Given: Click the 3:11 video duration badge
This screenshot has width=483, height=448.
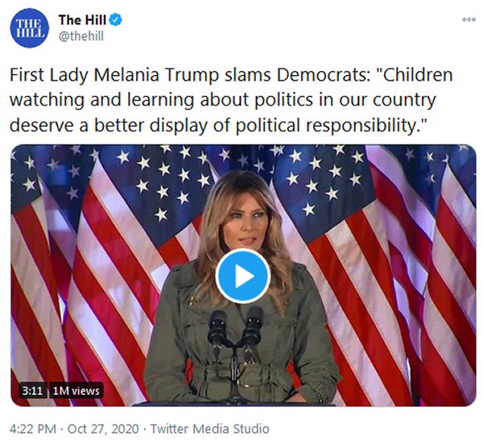Looking at the screenshot, I should (32, 391).
